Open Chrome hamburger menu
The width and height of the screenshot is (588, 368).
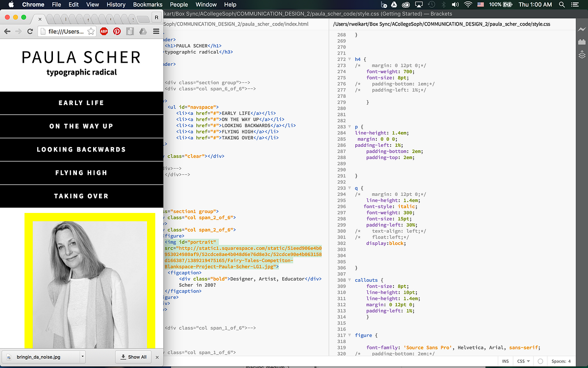click(x=156, y=31)
